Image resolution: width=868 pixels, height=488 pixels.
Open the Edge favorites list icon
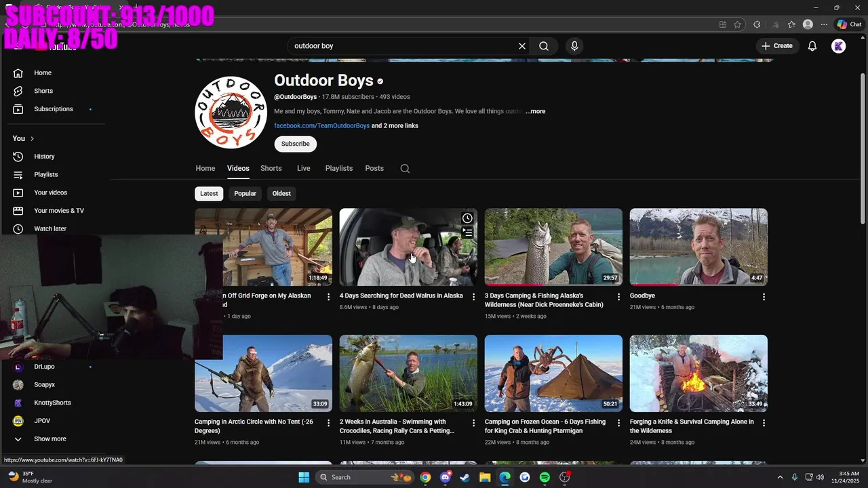click(x=791, y=24)
